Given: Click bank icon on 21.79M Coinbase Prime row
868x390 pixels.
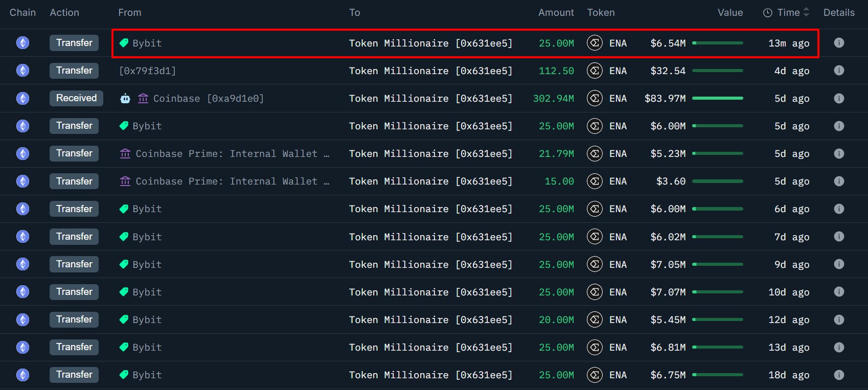Looking at the screenshot, I should pos(125,153).
